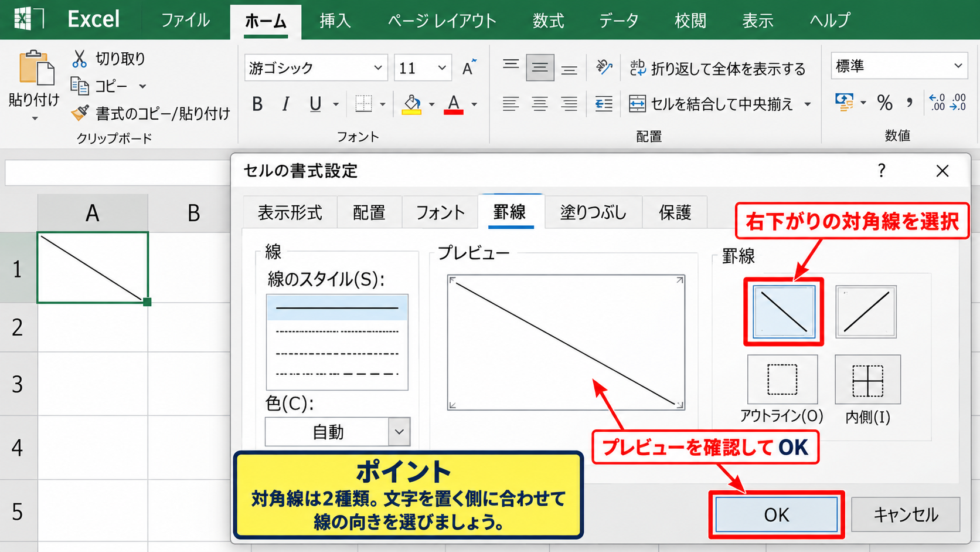Click the left align icon
Viewport: 980px width, 552px height.
511,104
